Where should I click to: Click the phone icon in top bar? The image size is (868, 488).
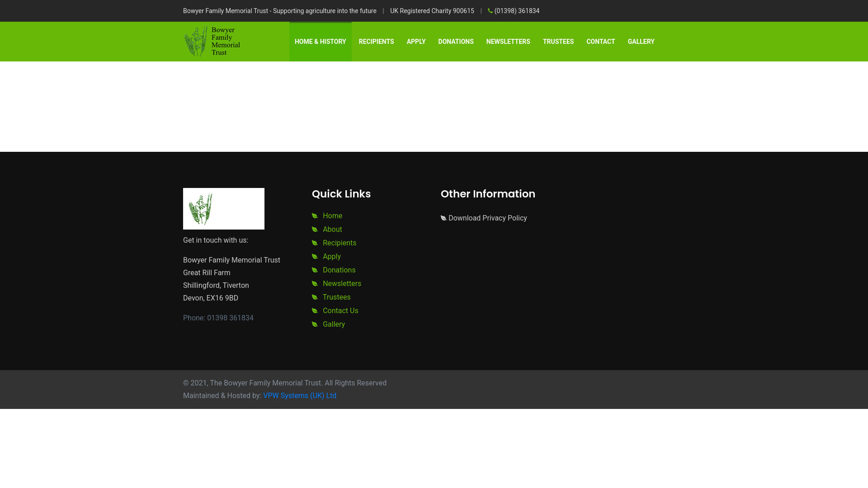491,11
